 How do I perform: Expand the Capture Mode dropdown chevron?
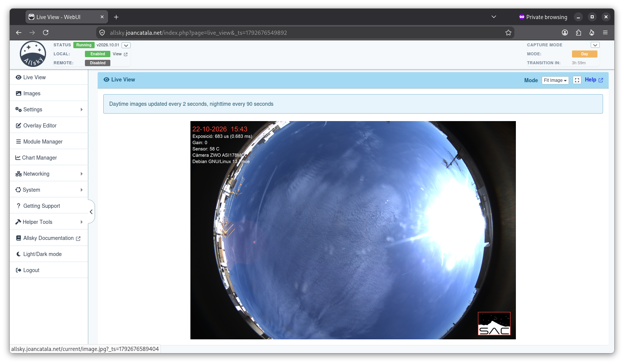pos(595,45)
